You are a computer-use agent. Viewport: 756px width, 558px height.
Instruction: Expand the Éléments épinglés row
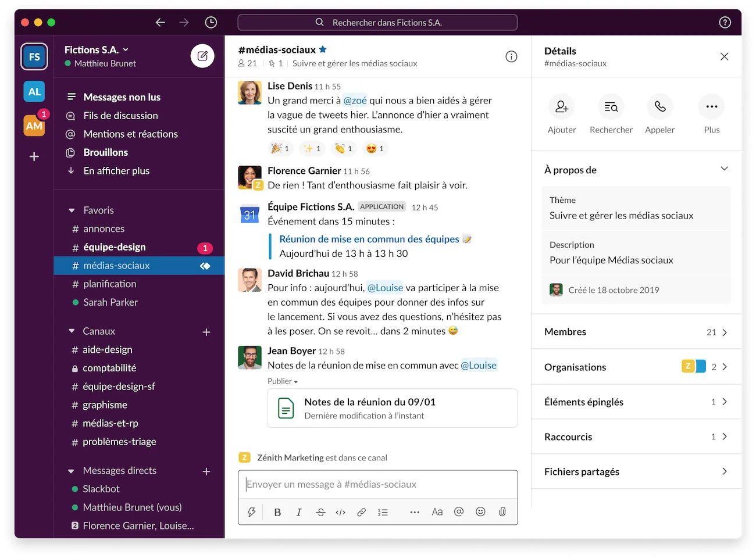(x=637, y=402)
